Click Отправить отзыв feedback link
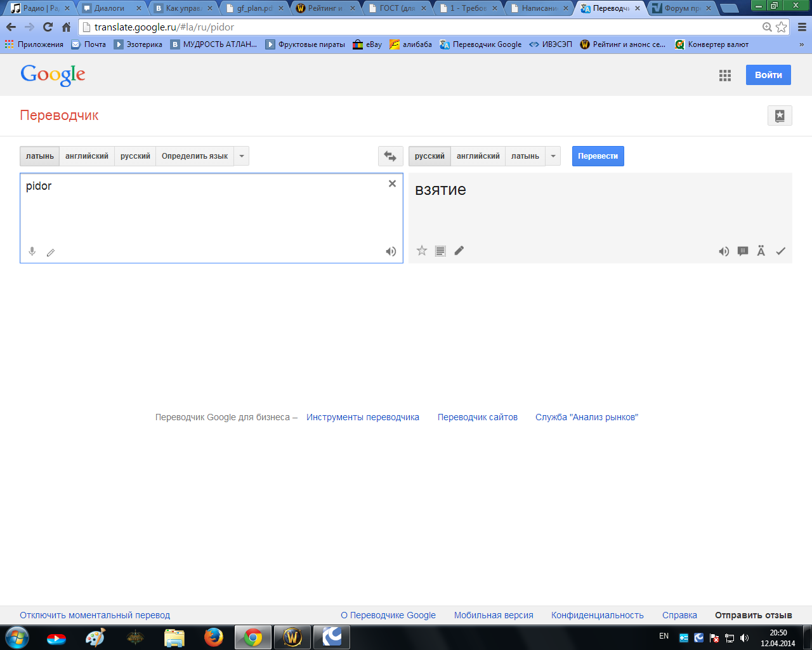This screenshot has height=650, width=812. (754, 615)
